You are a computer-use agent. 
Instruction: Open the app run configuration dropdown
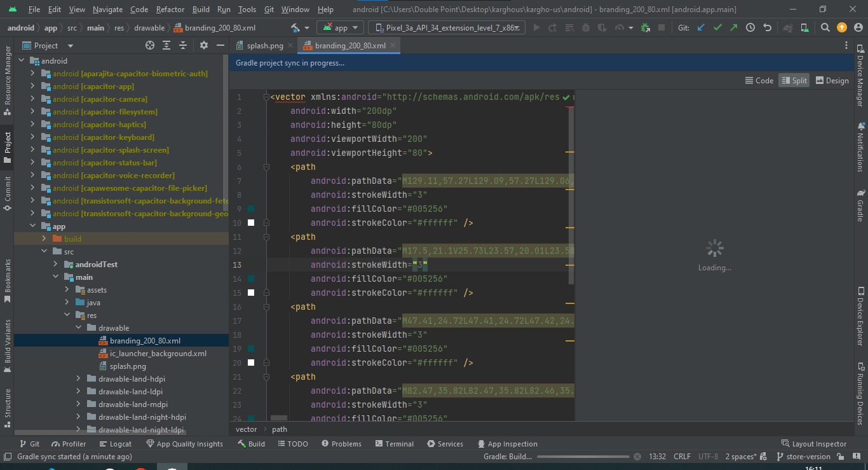[x=341, y=28]
